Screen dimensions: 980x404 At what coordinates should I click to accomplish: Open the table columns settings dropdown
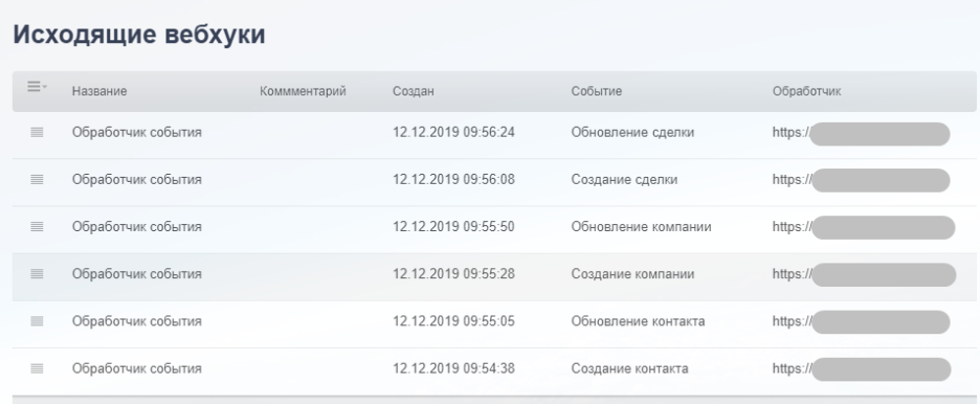[37, 88]
